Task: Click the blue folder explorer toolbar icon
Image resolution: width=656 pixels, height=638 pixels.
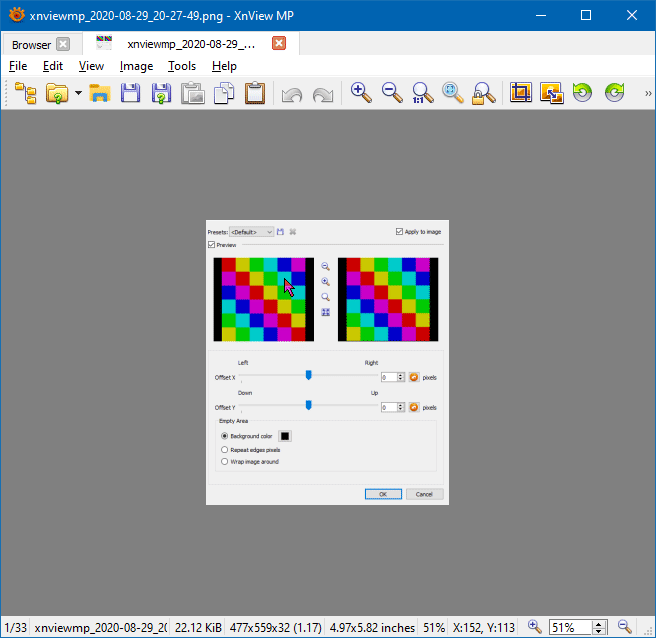Action: pos(100,92)
